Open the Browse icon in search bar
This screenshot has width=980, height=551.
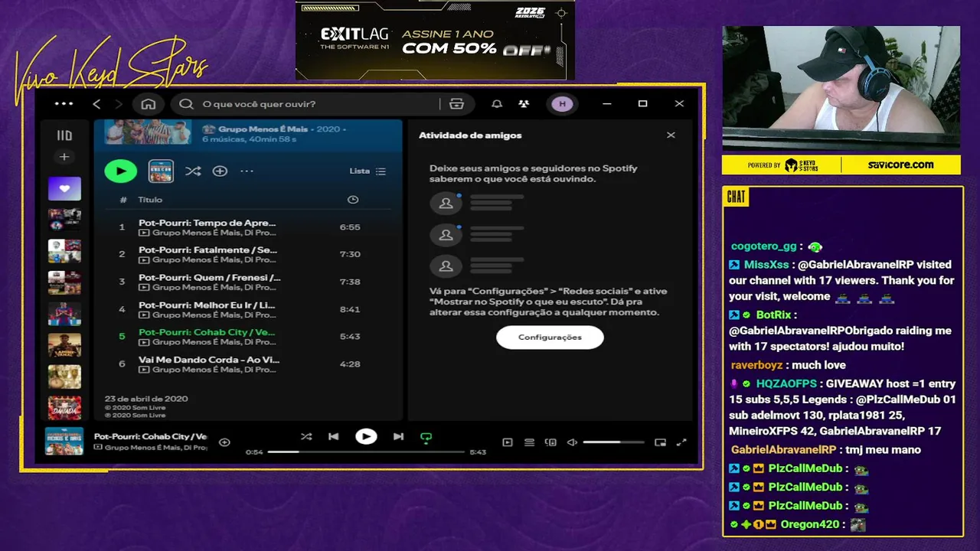(457, 104)
